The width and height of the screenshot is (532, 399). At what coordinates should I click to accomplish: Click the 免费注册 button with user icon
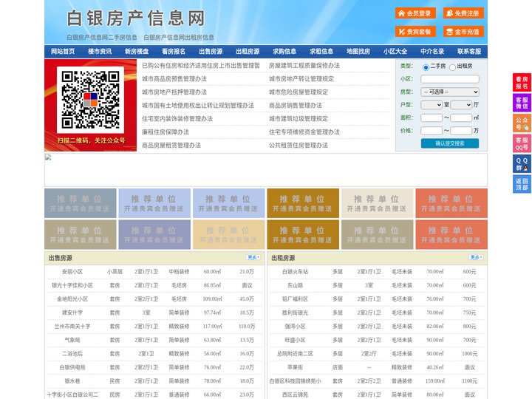pyautogui.click(x=463, y=13)
